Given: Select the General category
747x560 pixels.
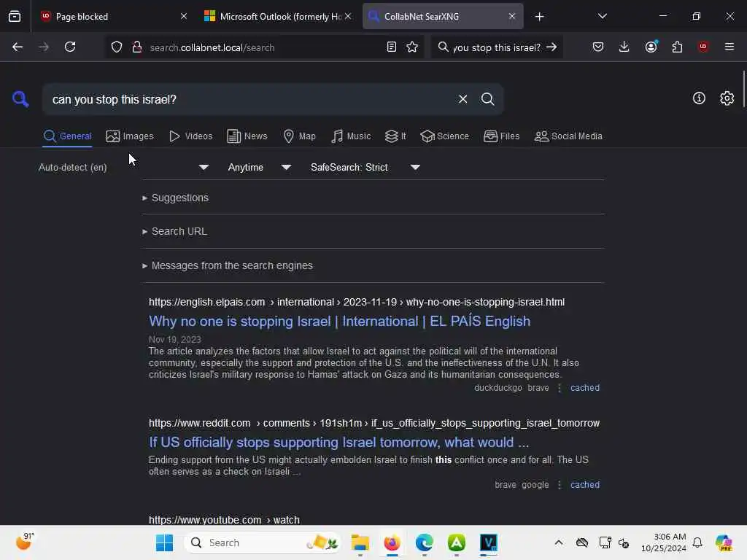Looking at the screenshot, I should pyautogui.click(x=67, y=136).
